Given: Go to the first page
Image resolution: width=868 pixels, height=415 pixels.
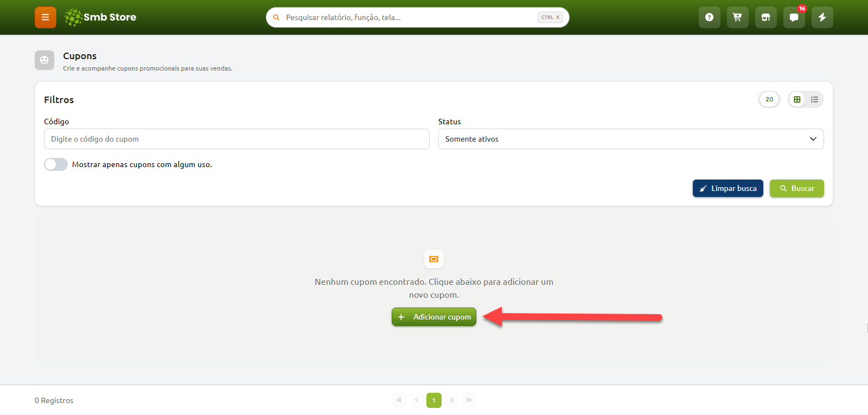Looking at the screenshot, I should coord(399,400).
